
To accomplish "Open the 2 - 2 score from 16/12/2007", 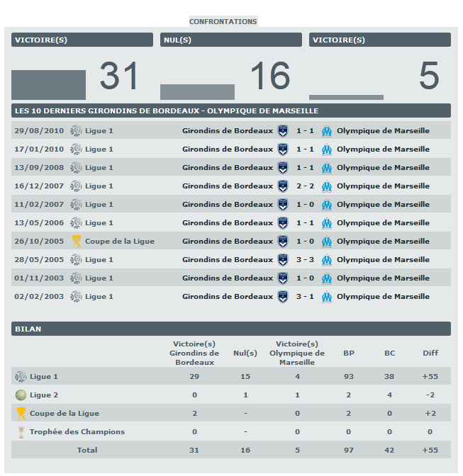I will (305, 186).
